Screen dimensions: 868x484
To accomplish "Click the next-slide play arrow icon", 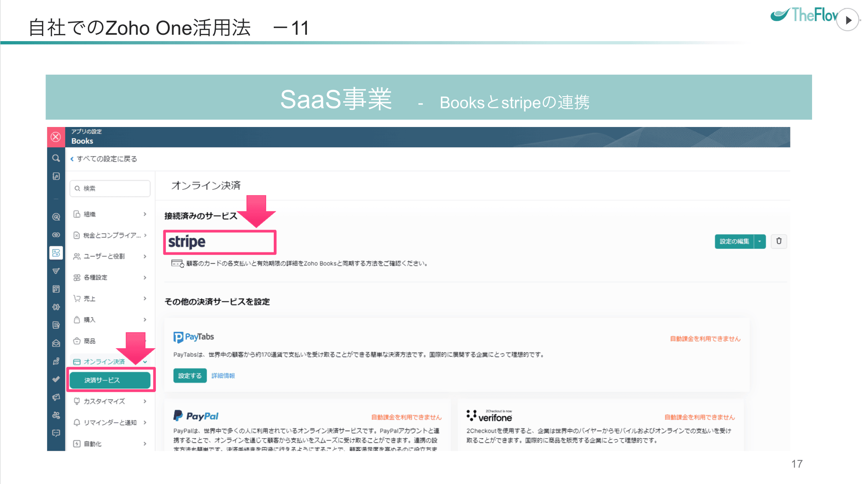I will 848,20.
